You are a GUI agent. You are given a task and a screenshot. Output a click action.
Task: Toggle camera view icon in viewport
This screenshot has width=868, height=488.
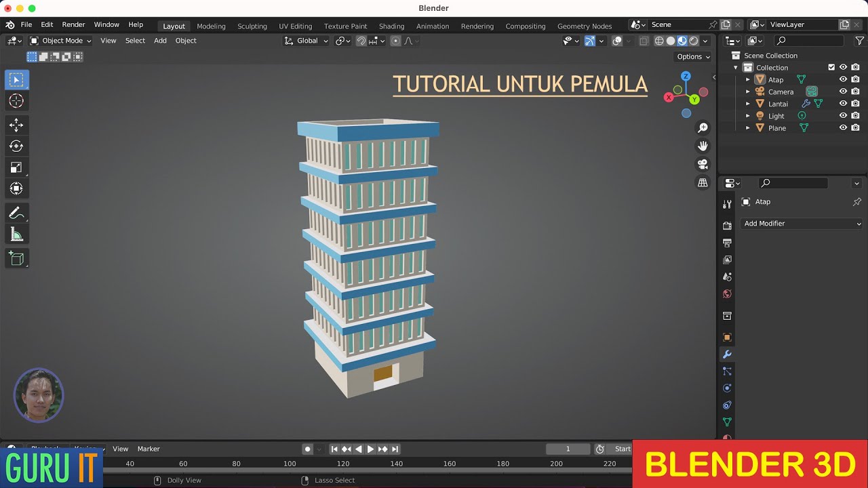tap(703, 165)
